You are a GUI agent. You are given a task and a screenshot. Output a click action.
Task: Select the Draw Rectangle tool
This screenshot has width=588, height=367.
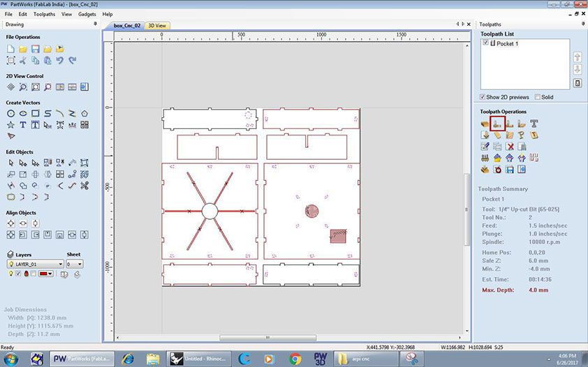point(35,113)
